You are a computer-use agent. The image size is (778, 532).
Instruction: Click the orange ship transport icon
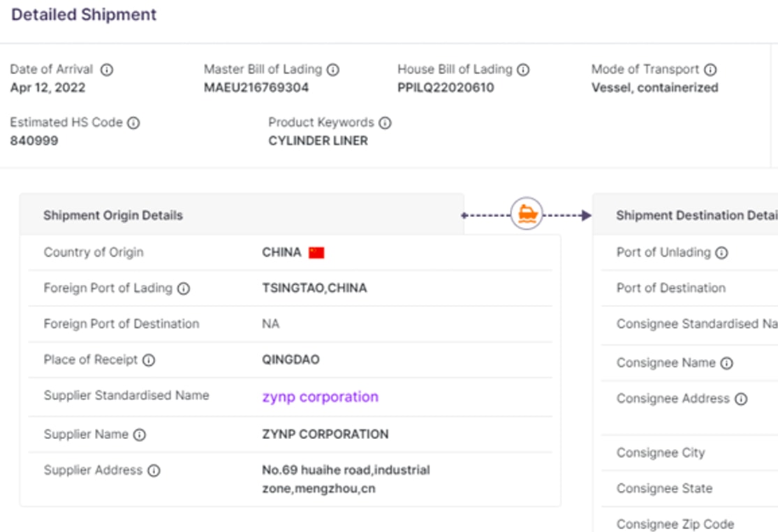point(527,214)
